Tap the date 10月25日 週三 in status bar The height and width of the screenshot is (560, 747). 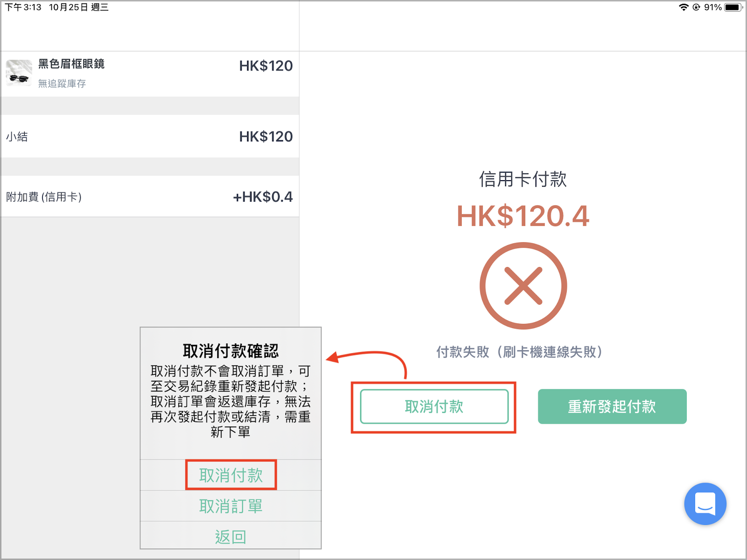pos(79,7)
